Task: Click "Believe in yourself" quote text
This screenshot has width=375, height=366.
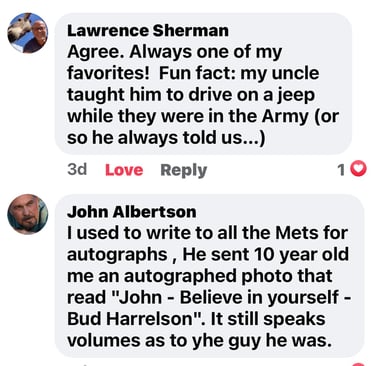Action: coord(259,298)
